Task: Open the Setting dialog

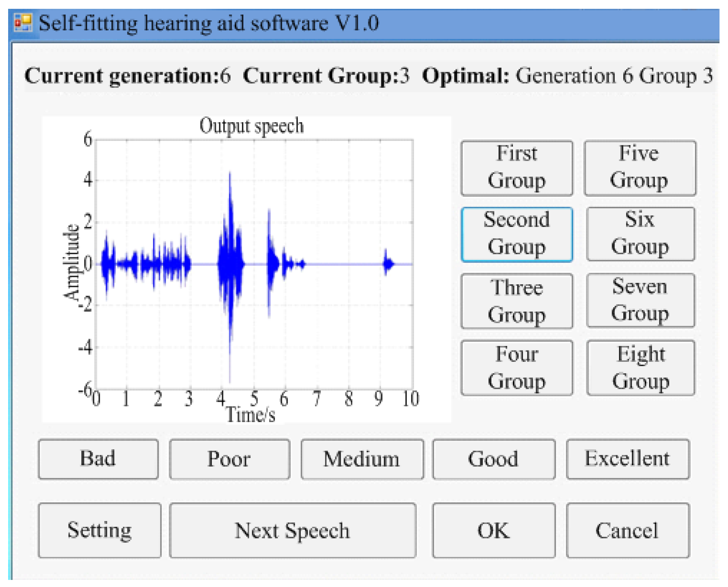Action: [99, 530]
